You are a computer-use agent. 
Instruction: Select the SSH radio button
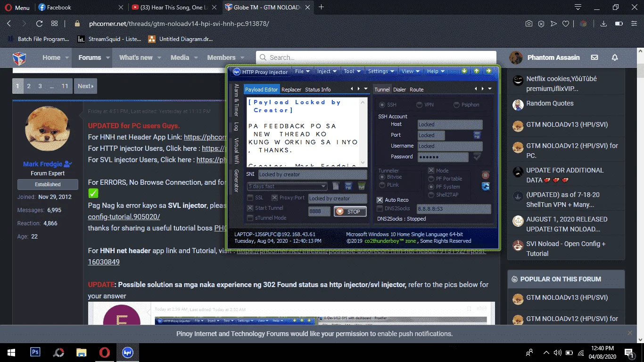382,105
